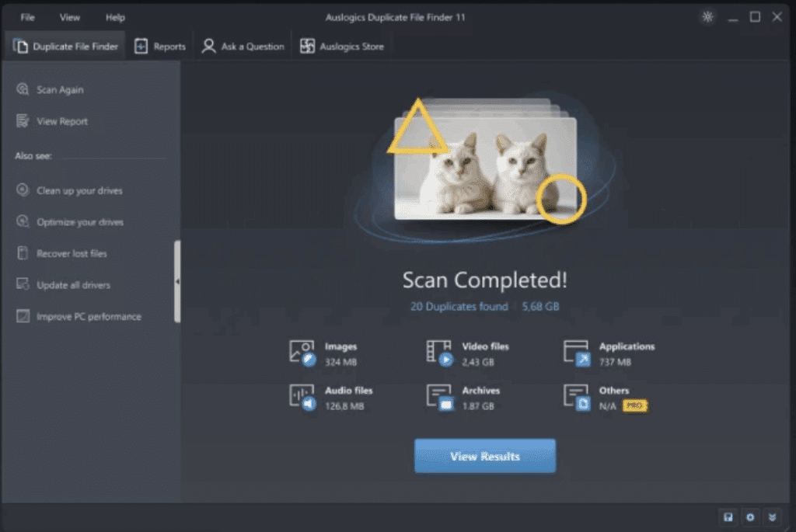Click the Clean up your drives icon
The image size is (796, 532).
tap(23, 190)
